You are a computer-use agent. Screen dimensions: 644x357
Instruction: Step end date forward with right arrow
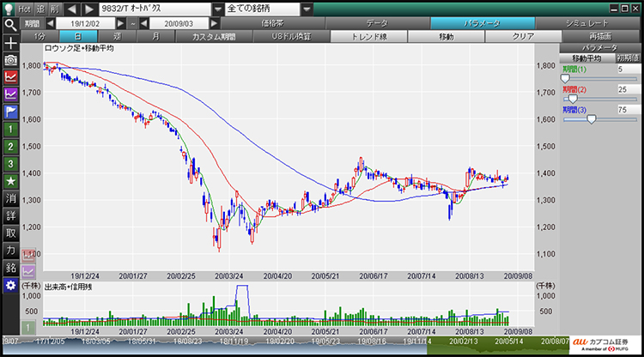click(214, 23)
